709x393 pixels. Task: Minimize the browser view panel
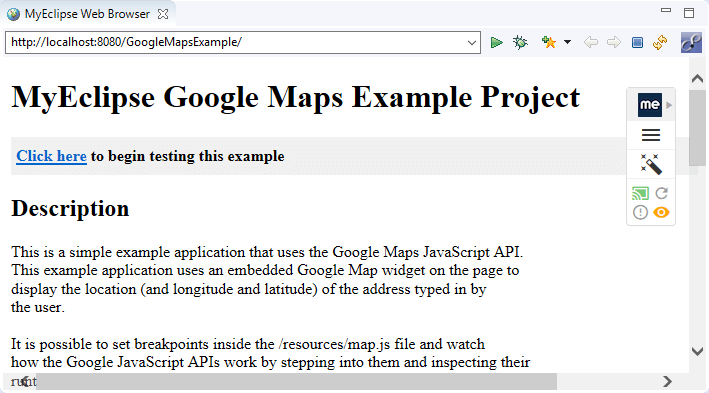666,10
